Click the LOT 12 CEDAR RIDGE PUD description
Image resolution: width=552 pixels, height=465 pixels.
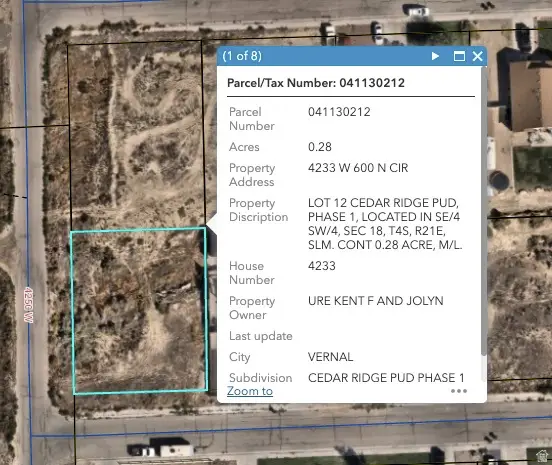tap(385, 224)
